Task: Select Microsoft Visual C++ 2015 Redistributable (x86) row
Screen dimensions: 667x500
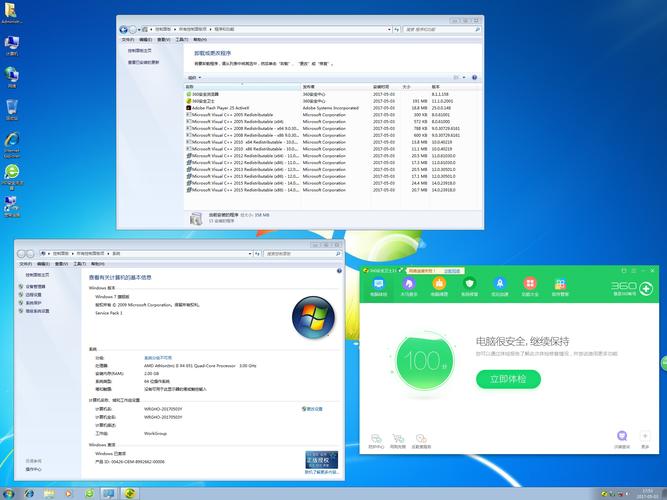Action: click(x=334, y=190)
